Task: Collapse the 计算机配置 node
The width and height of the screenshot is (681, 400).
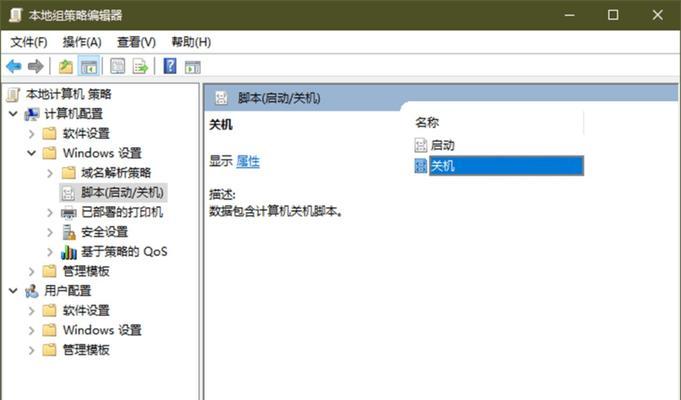Action: click(x=13, y=114)
